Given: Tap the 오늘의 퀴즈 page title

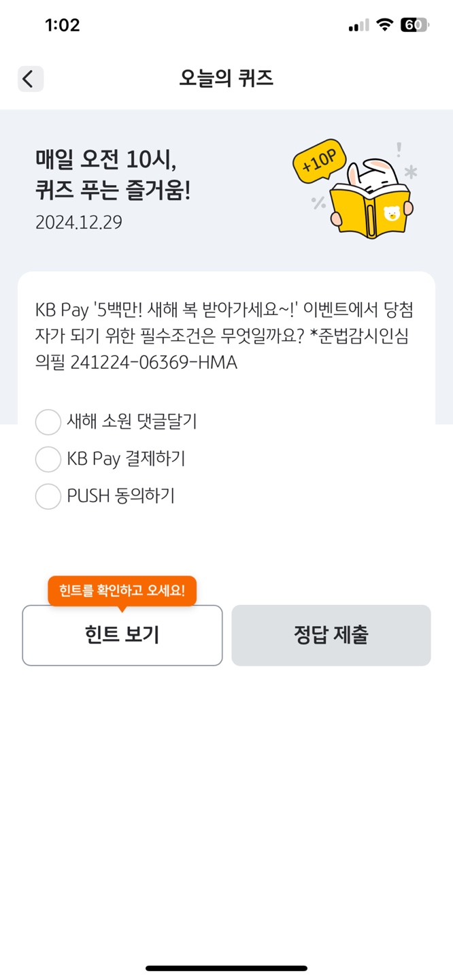Looking at the screenshot, I should tap(227, 79).
